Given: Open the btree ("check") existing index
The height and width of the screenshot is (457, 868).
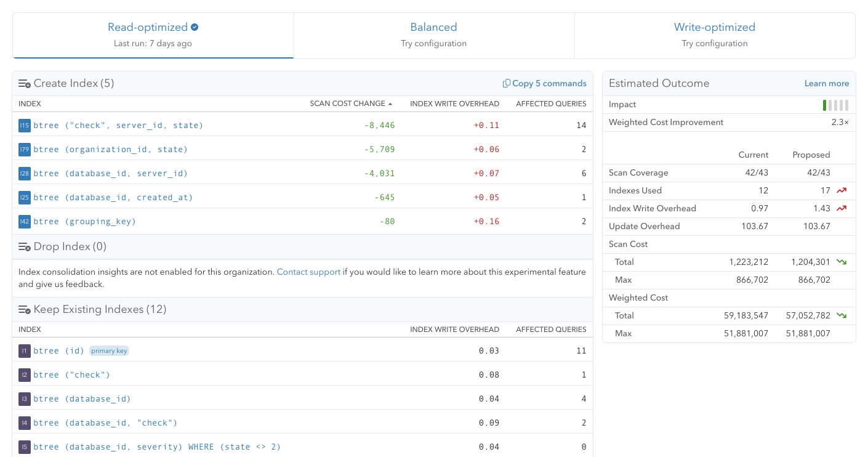Looking at the screenshot, I should [x=72, y=375].
